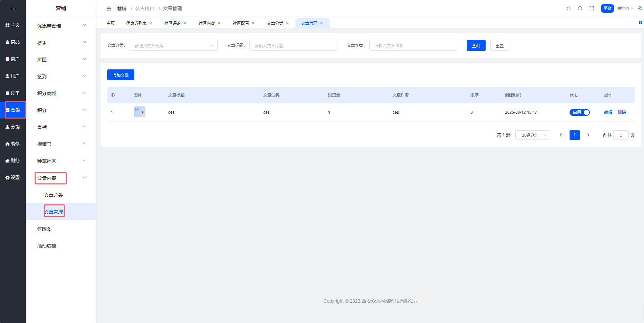Click the refresh icon in top bar
This screenshot has height=323, width=644.
click(569, 8)
